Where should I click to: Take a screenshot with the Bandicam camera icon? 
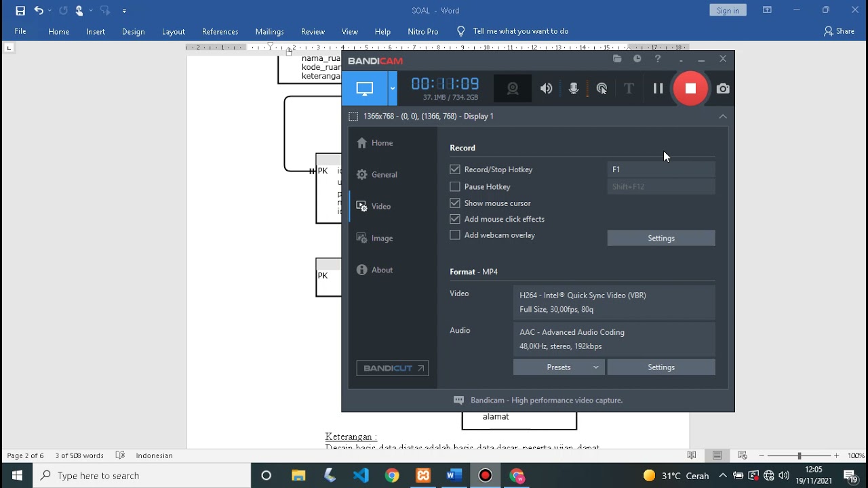click(x=723, y=88)
